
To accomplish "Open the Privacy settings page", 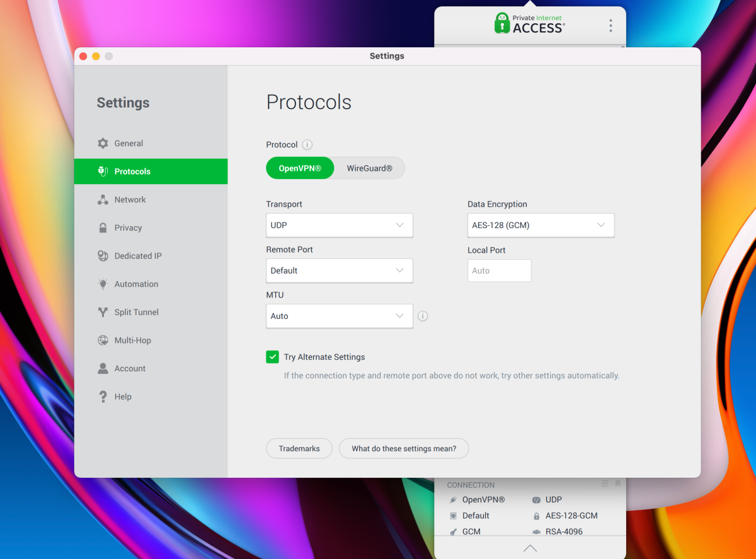I will 151,228.
